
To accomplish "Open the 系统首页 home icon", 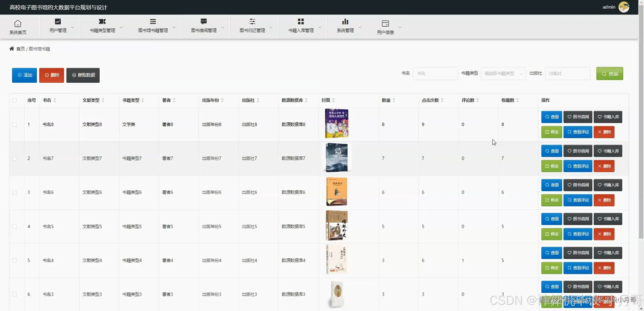I will (18, 23).
